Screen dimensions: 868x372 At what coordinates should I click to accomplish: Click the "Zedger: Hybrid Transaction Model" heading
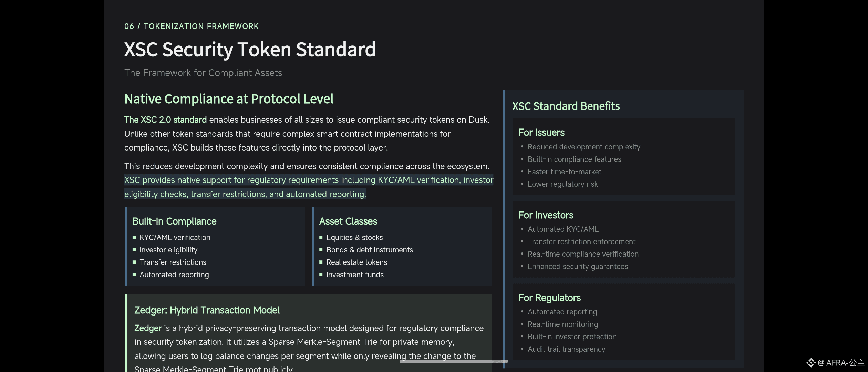click(207, 310)
